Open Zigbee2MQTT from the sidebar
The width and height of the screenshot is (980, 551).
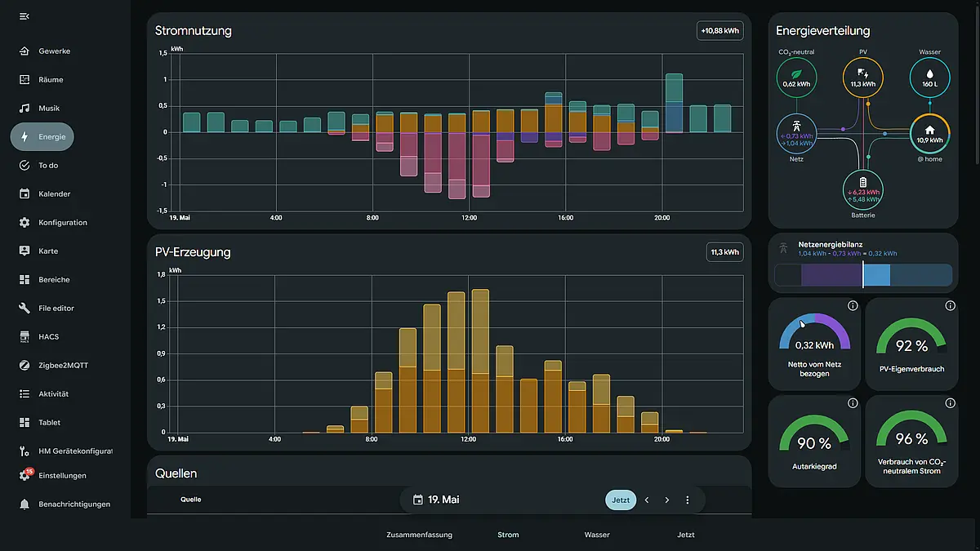pyautogui.click(x=65, y=365)
